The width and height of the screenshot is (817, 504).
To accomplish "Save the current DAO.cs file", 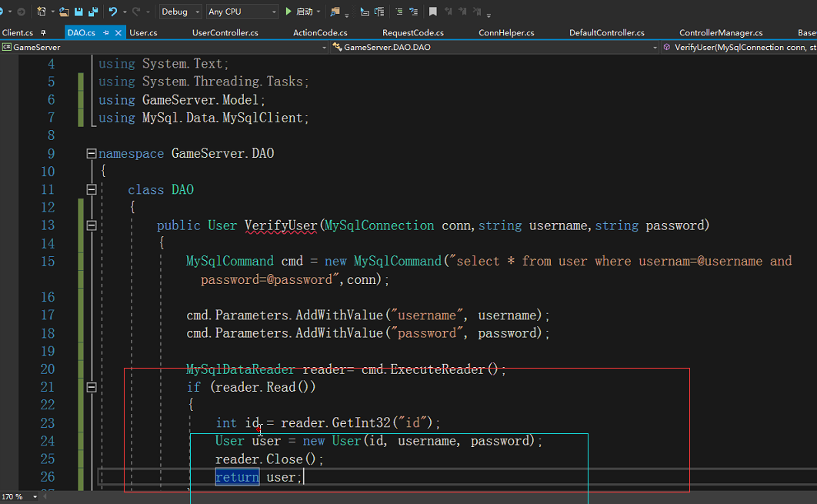I will pos(78,12).
